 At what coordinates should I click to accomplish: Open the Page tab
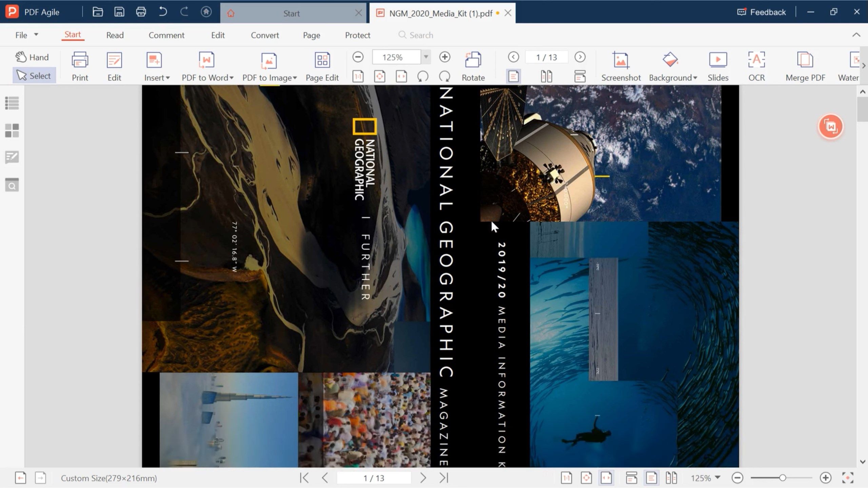[x=311, y=35]
